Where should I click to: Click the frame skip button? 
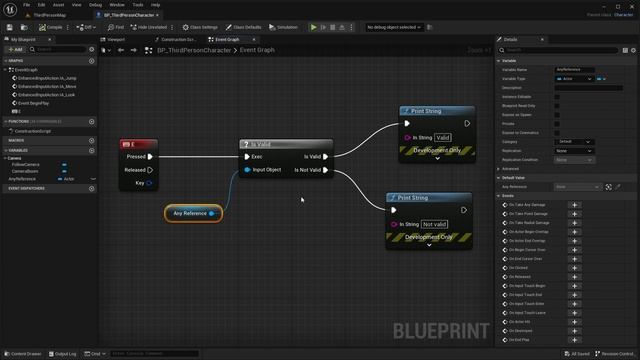[323, 27]
